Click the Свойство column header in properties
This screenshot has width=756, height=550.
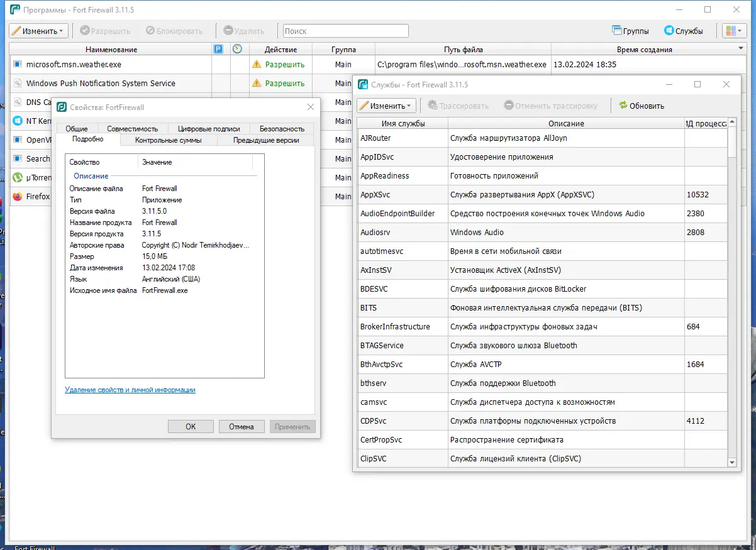[x=103, y=162]
